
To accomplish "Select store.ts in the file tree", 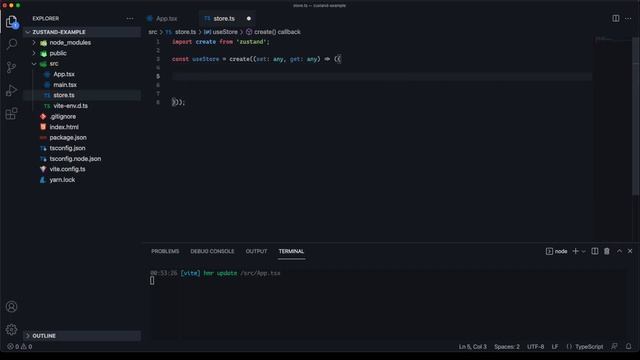I will (x=82, y=95).
